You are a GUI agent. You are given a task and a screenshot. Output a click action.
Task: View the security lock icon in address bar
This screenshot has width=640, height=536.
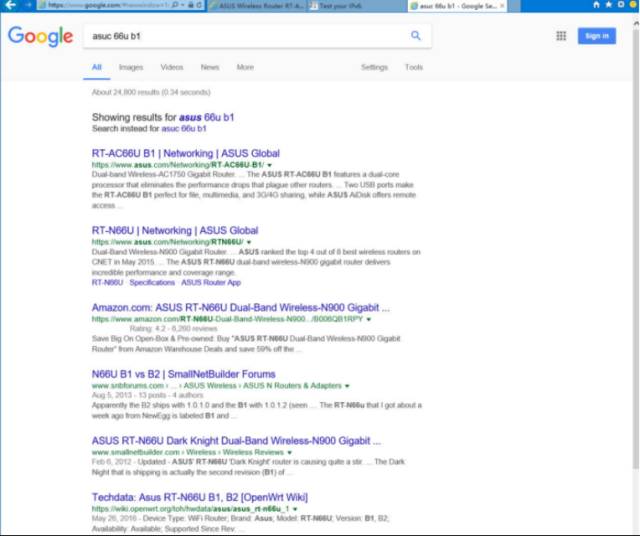tap(191, 5)
